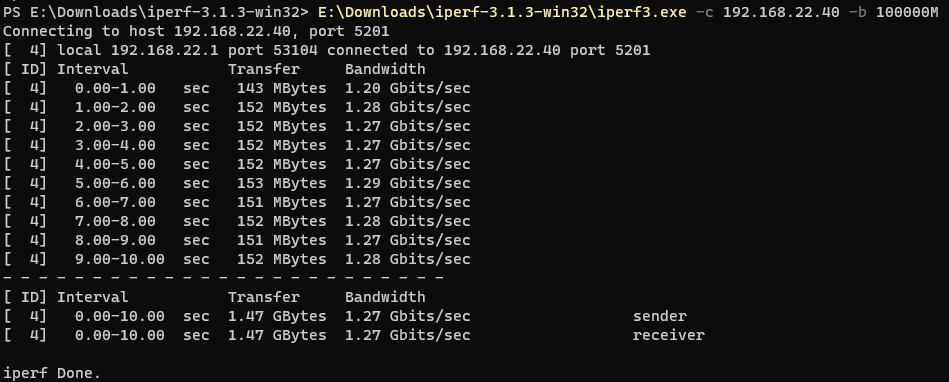The height and width of the screenshot is (382, 949).
Task: Click the first Bandwidth column header
Action: point(385,69)
